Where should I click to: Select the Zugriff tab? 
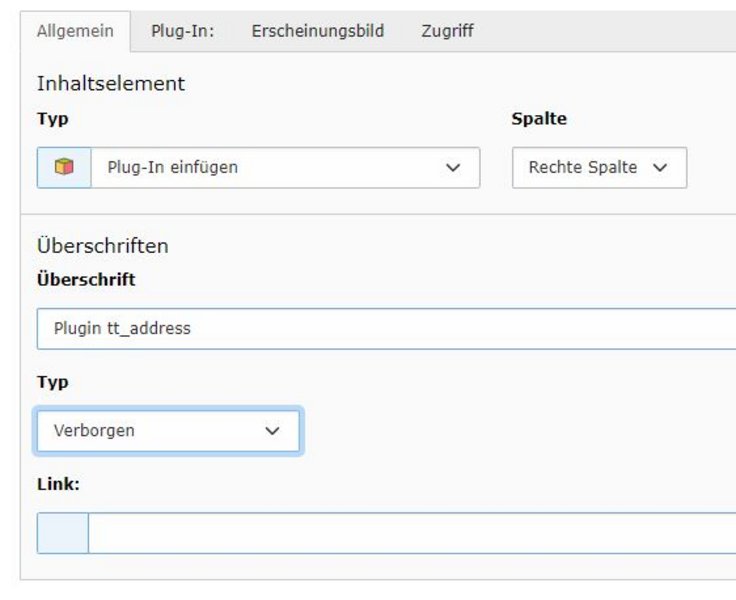[447, 31]
